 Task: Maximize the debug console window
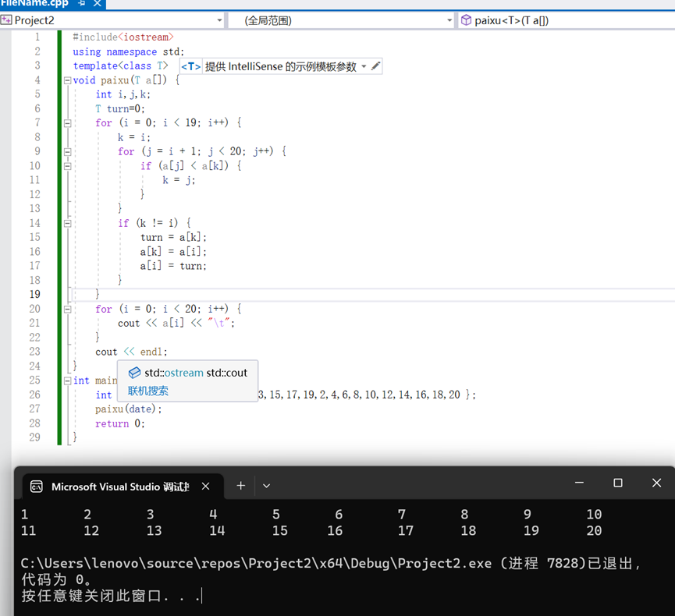[617, 483]
